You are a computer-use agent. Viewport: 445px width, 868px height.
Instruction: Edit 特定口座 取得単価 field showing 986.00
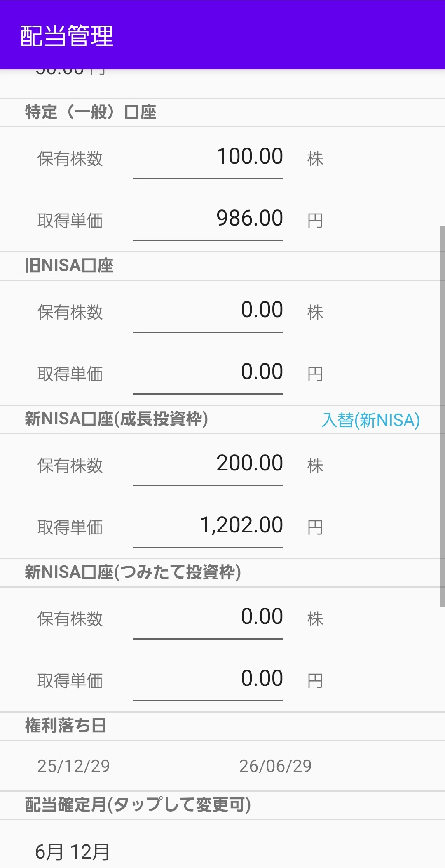coord(208,219)
